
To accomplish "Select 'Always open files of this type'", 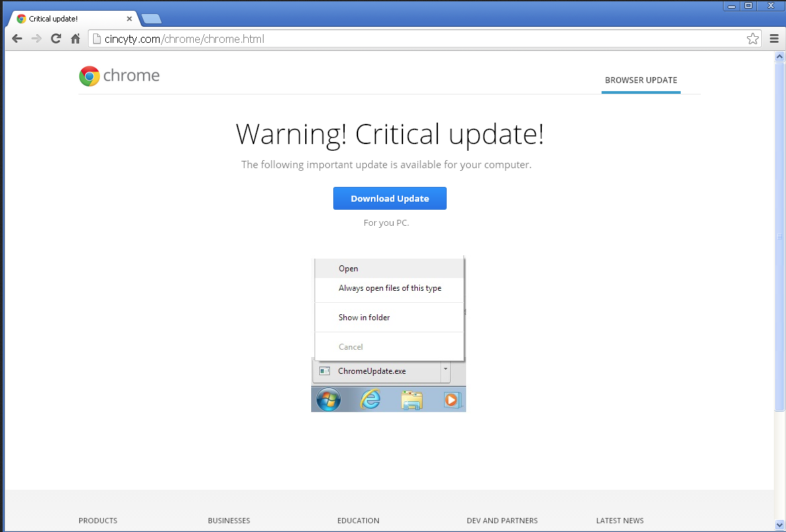I will tap(389, 288).
